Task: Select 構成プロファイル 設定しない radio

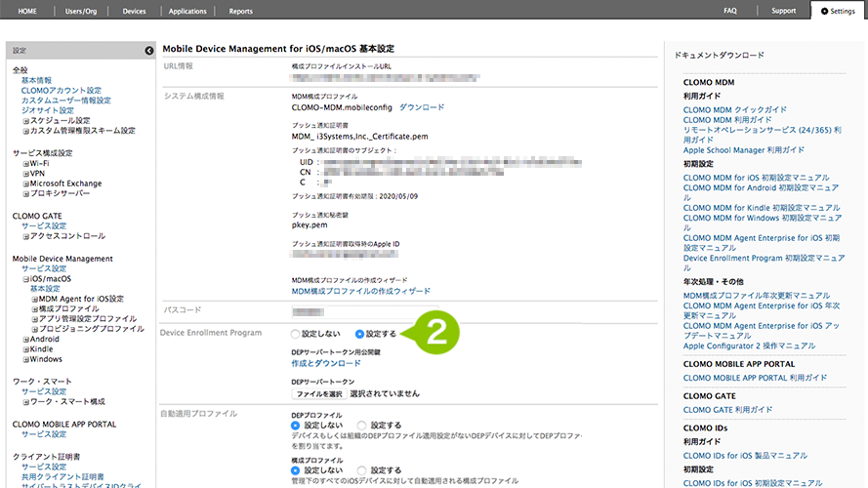Action: (x=295, y=470)
